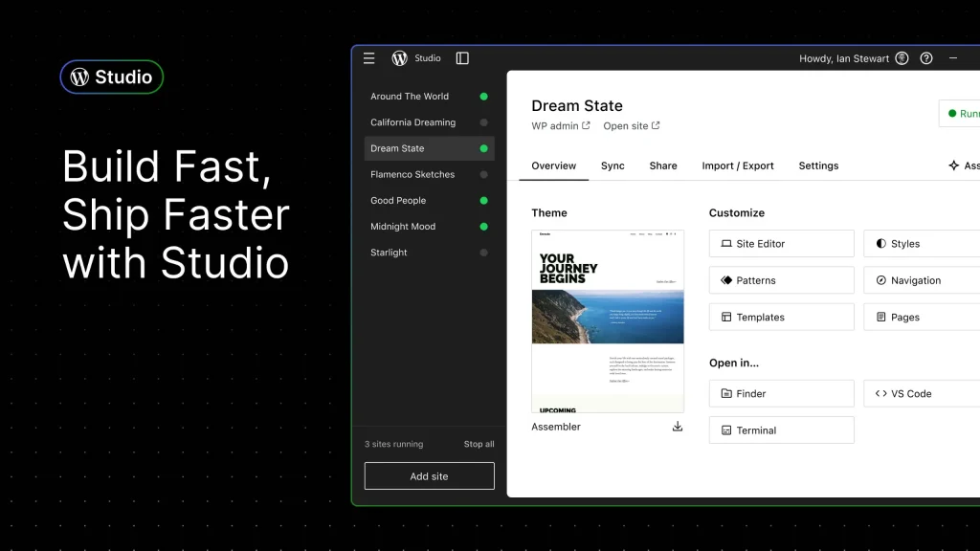
Task: Toggle the Around The World site status dot
Action: (x=483, y=97)
